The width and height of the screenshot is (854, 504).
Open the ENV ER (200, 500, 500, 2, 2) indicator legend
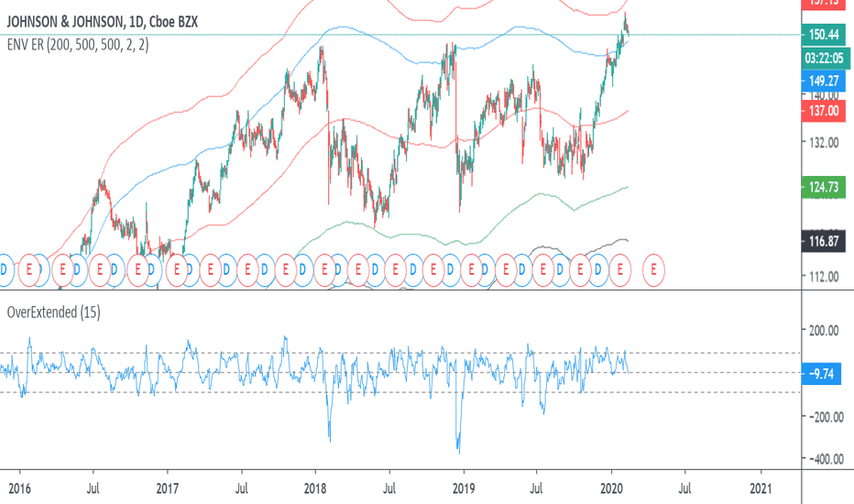click(x=77, y=45)
